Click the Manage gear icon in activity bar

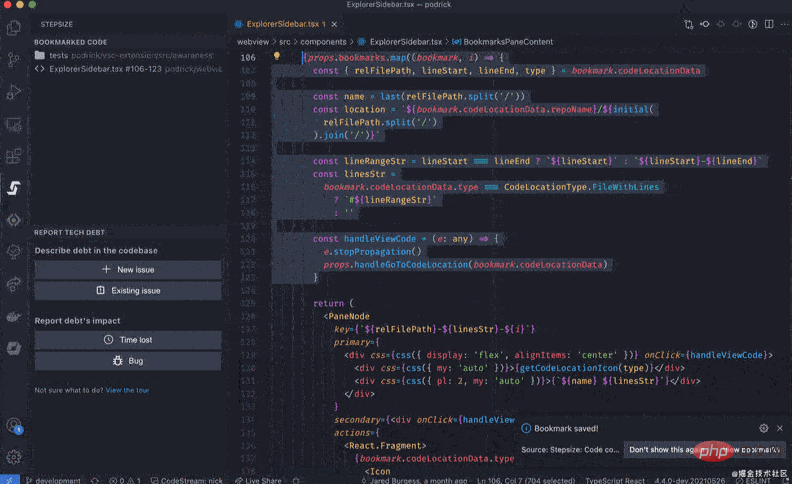click(x=14, y=457)
